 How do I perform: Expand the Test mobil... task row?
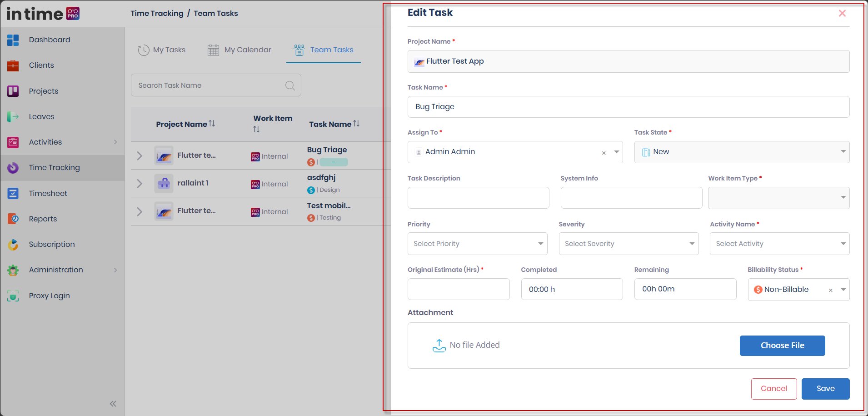pos(140,211)
